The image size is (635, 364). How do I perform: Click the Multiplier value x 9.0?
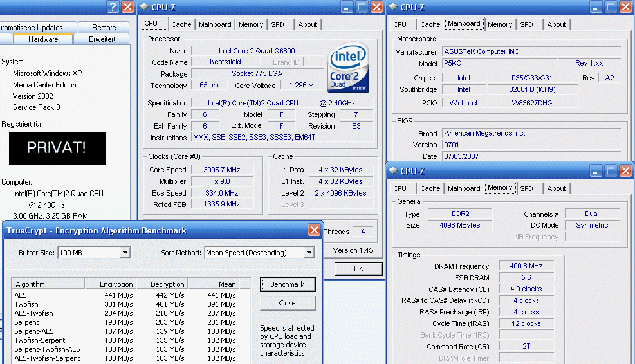tap(222, 181)
